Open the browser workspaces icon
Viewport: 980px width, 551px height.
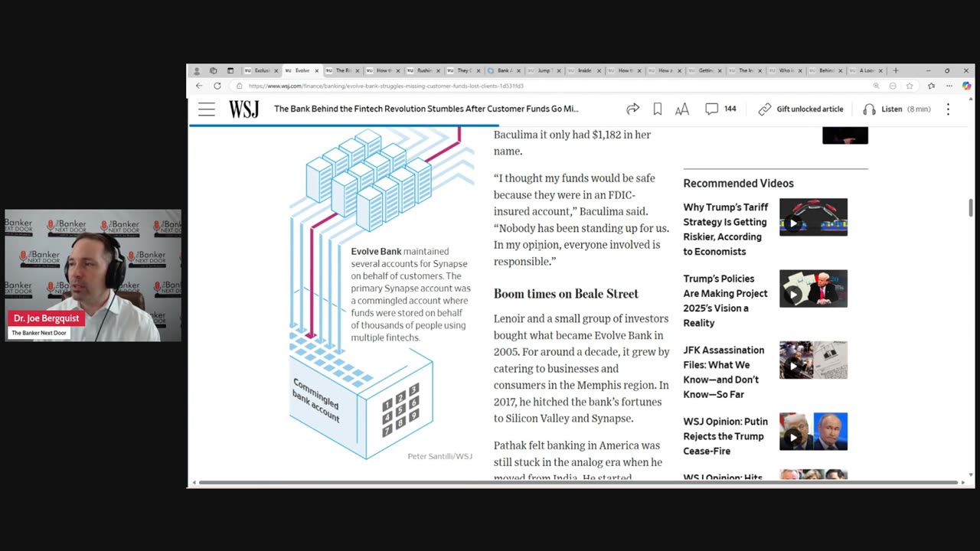(213, 70)
